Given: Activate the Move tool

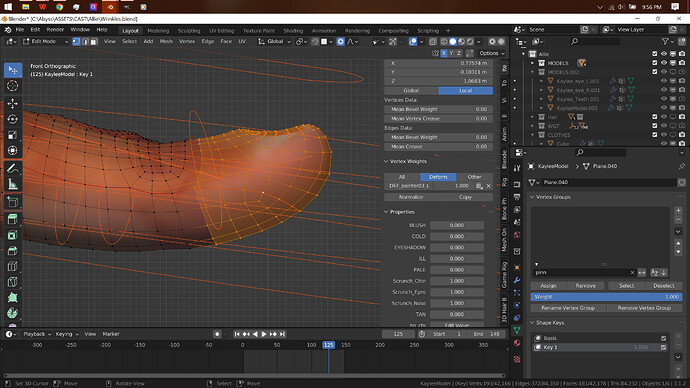Looking at the screenshot, I should [x=12, y=103].
